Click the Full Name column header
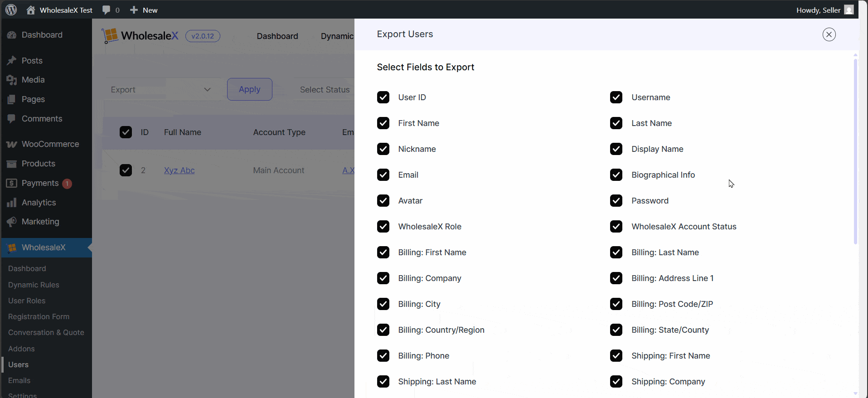868x398 pixels. point(183,132)
